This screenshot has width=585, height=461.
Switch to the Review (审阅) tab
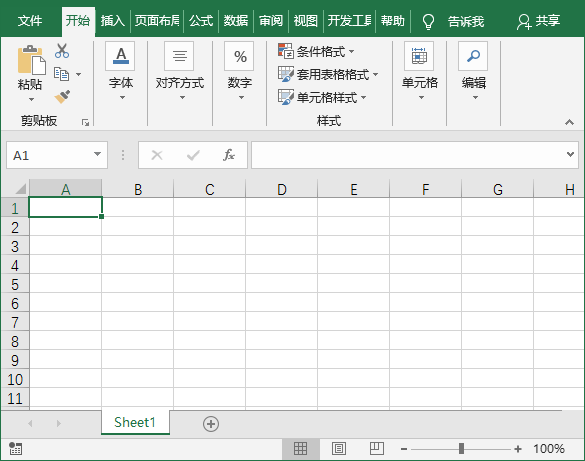[x=271, y=21]
